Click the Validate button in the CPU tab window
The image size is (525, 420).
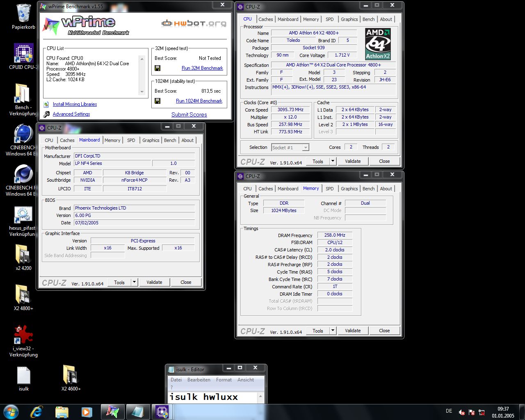353,161
